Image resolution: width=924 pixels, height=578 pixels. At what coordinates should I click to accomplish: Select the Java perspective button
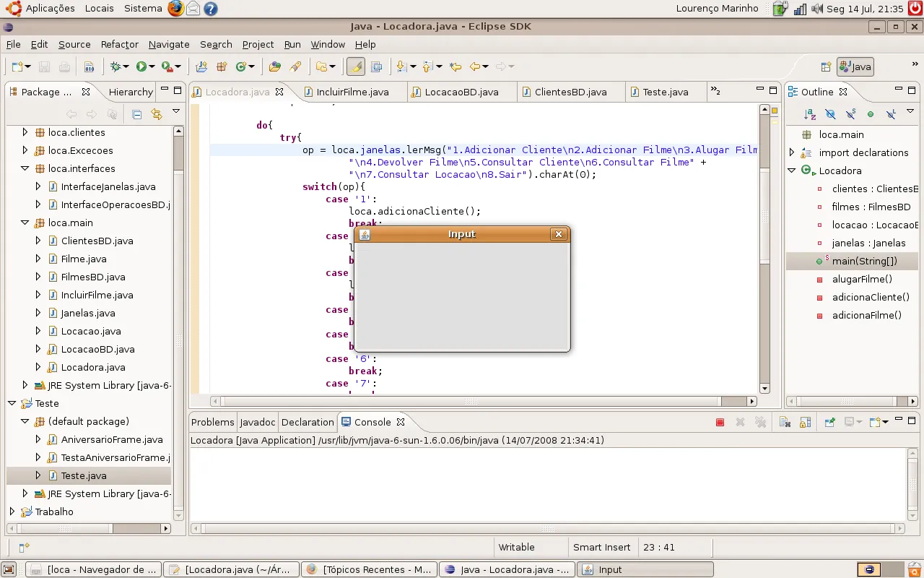pyautogui.click(x=855, y=66)
